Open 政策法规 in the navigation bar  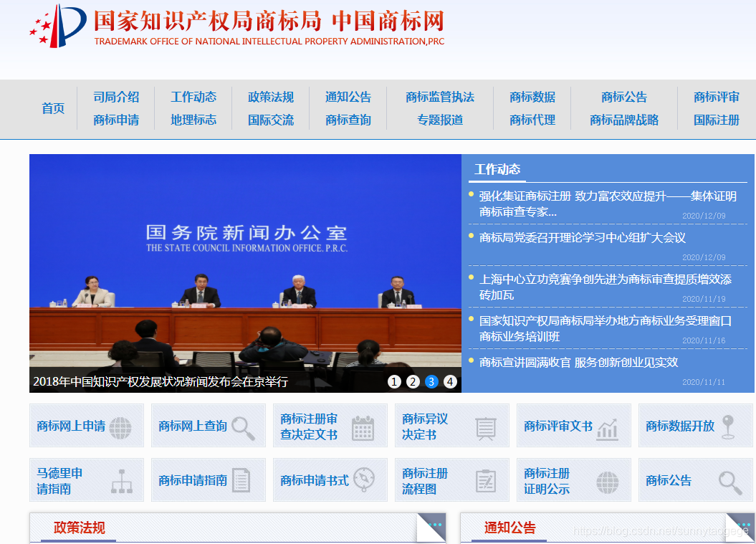(271, 97)
